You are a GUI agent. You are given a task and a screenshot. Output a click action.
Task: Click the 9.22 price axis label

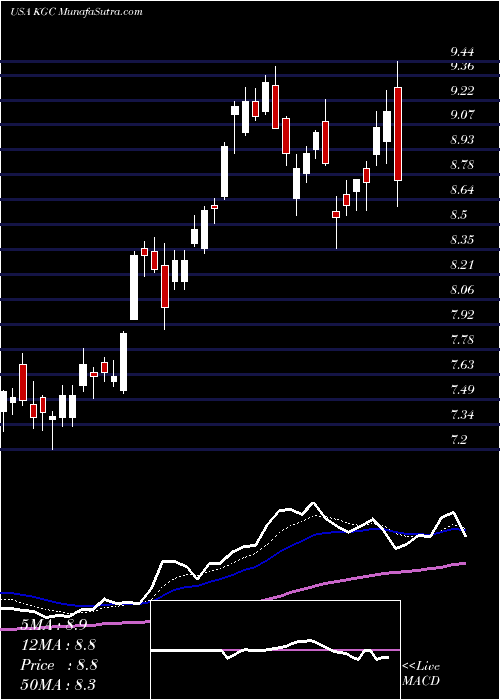point(462,91)
